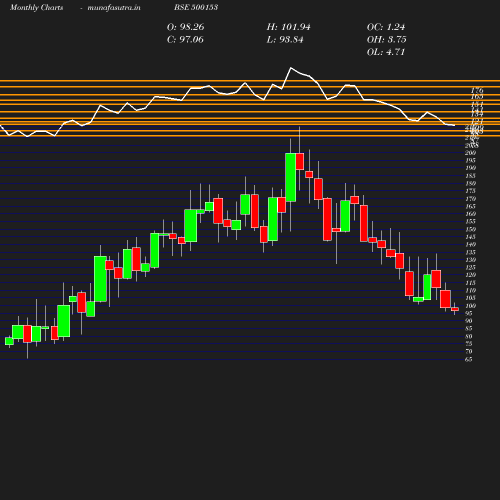
Task: Click the tallest green candle peaking at 200
Action: click(291, 177)
